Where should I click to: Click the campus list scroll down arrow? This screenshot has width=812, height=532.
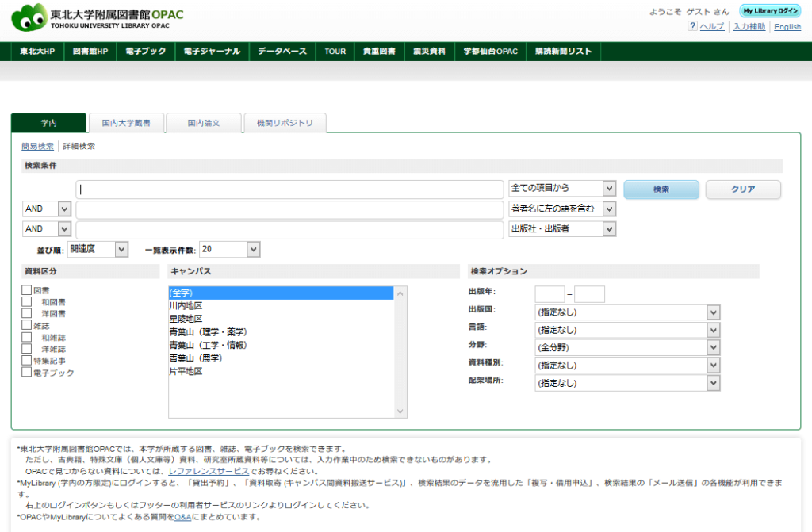[400, 411]
